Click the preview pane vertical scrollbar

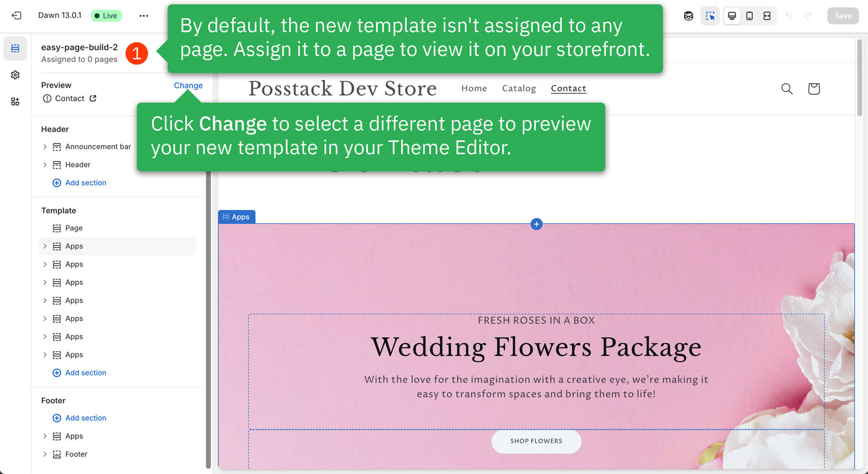860,77
